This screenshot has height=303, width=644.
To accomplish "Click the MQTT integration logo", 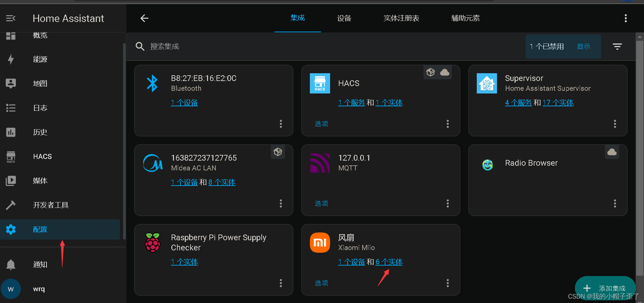I will tap(320, 163).
